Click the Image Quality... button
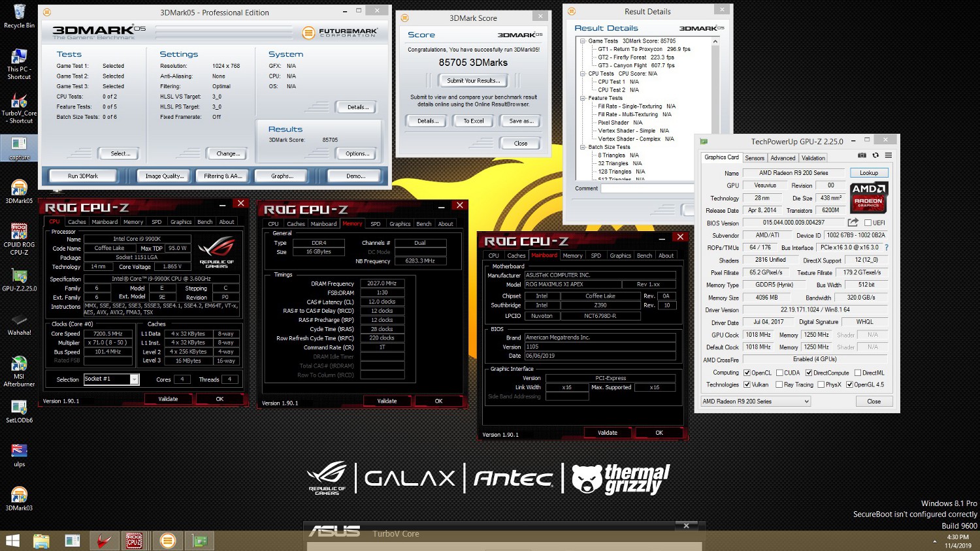 coord(164,176)
